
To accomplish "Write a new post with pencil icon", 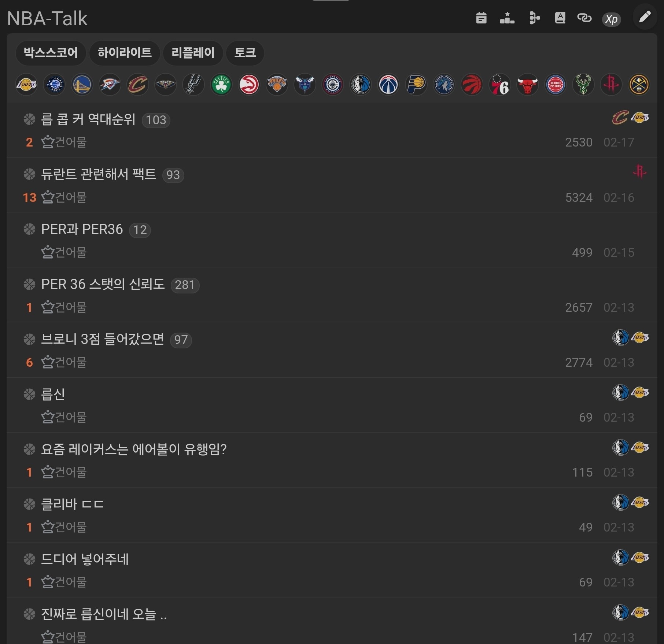I will pos(645,17).
